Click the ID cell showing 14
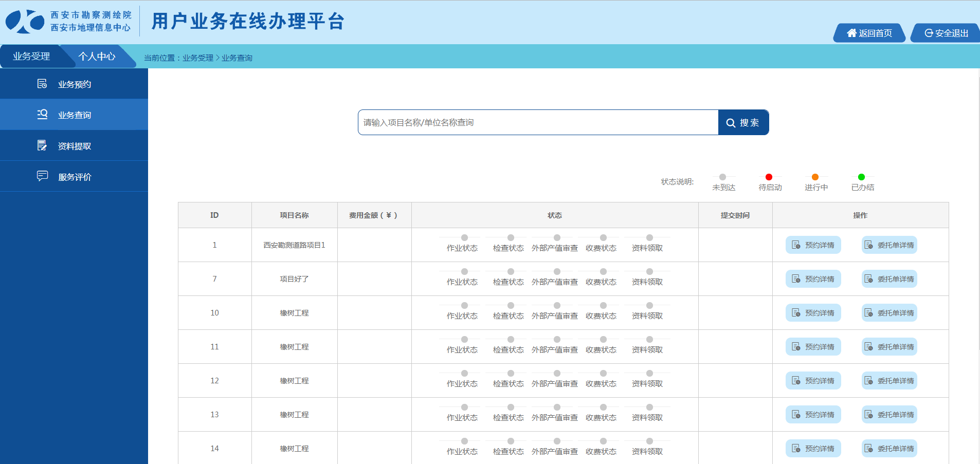980x464 pixels. click(x=214, y=449)
